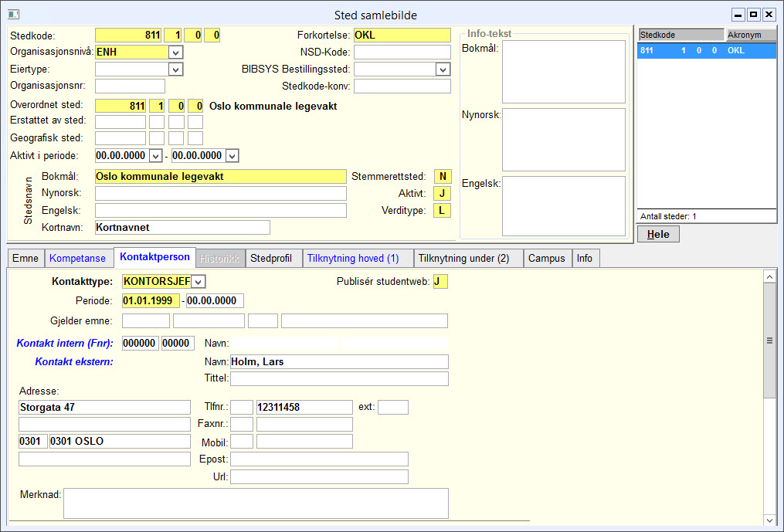This screenshot has width=784, height=532.
Task: Click the Verditype L field
Action: 443,211
